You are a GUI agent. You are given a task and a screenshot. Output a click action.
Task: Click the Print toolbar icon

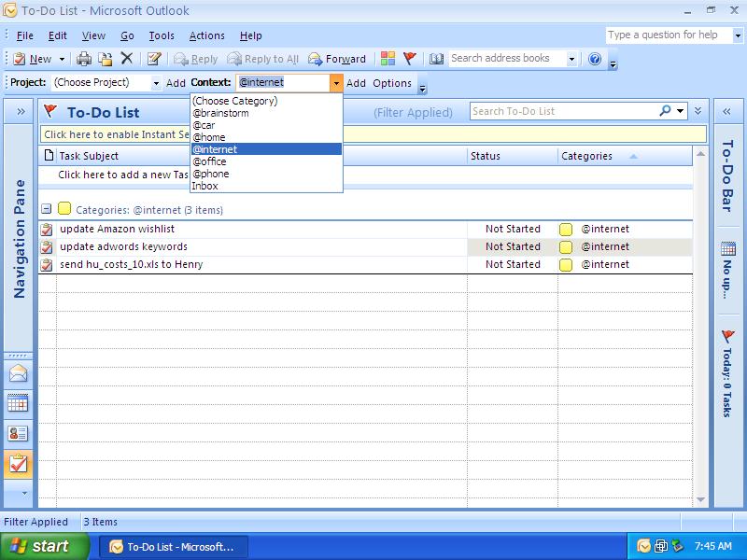coord(84,59)
